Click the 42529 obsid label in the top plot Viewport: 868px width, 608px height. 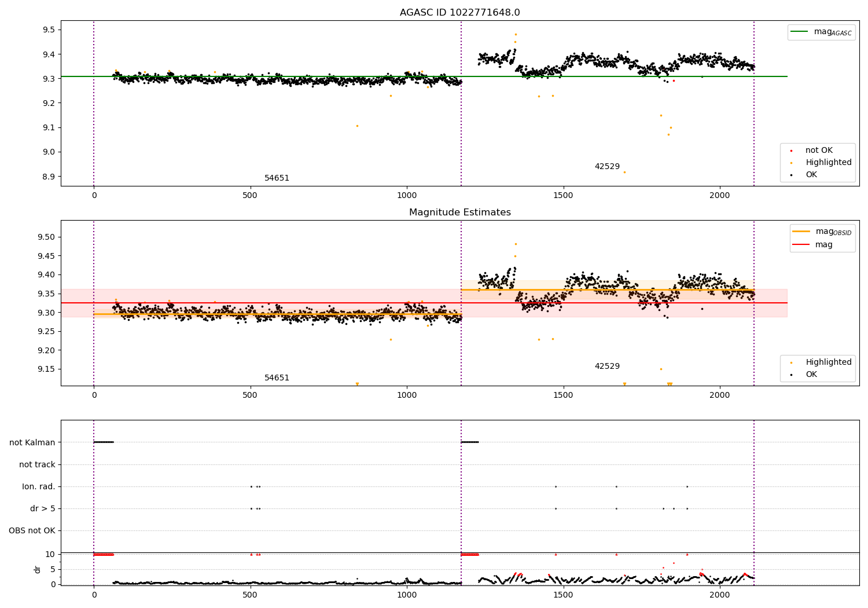coord(607,167)
